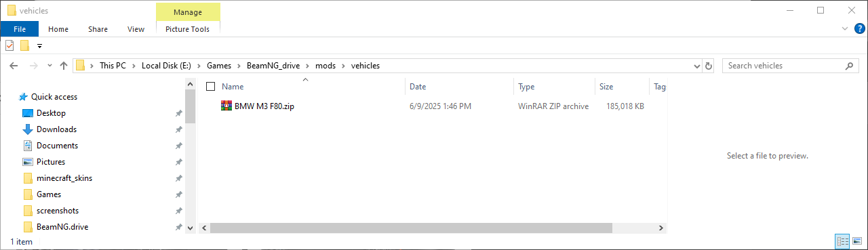The image size is (868, 250).
Task: Switch to Details view layout icon
Action: 843,241
